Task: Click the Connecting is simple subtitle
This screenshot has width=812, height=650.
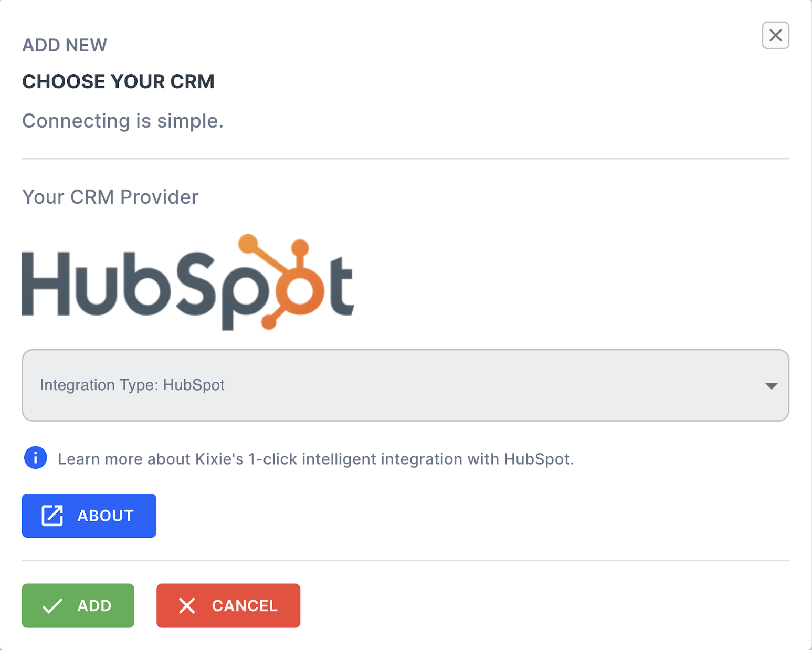Action: click(123, 121)
